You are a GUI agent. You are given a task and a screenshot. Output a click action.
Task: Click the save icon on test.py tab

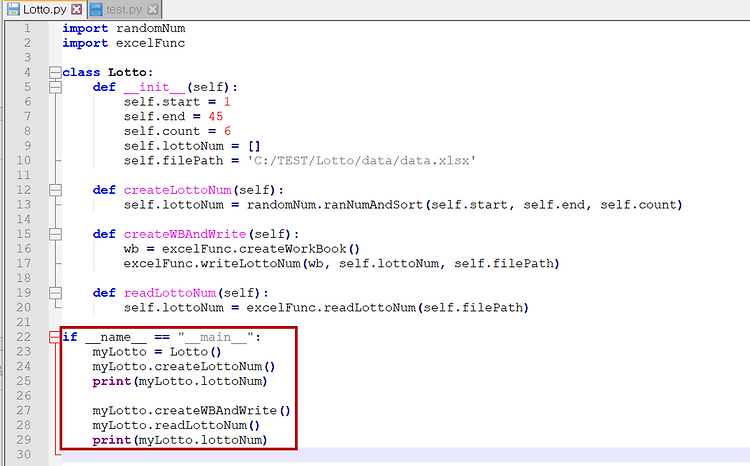[x=96, y=9]
